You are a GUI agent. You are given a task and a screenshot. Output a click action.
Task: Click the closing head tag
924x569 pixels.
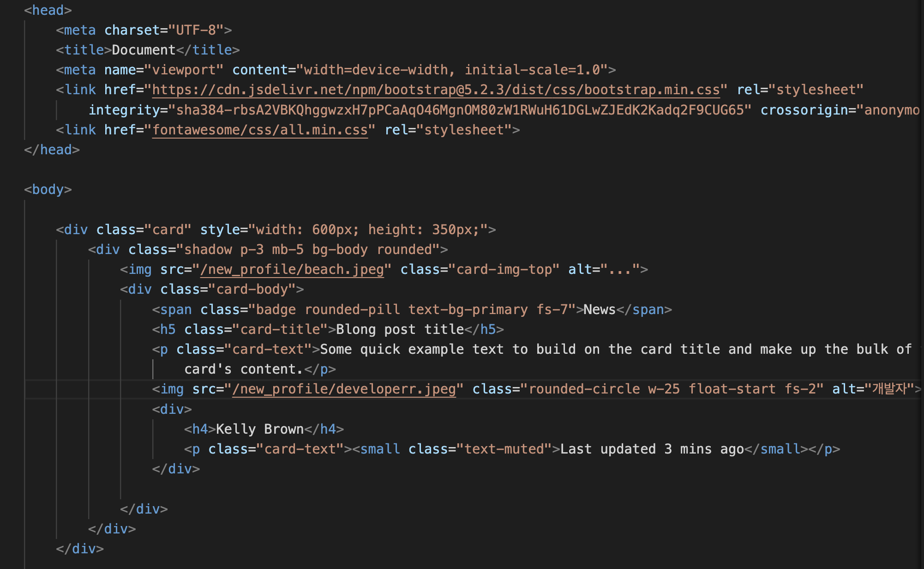pos(52,150)
